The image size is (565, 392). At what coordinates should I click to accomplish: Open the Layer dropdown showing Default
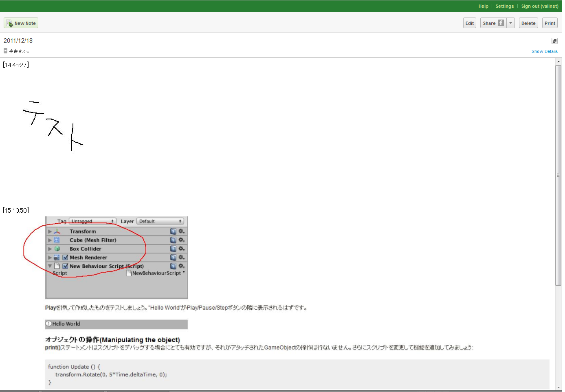[x=160, y=221]
